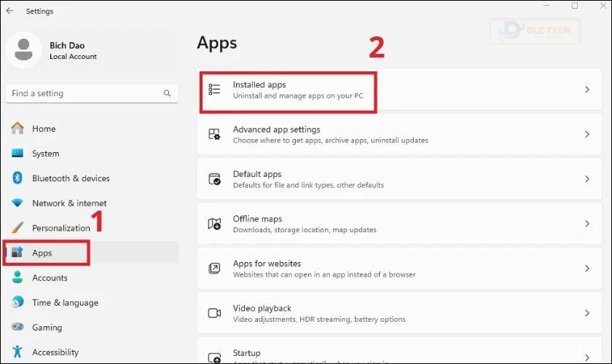
Task: Click 'Uninstall and manage apps on your PC'
Action: [x=298, y=95]
